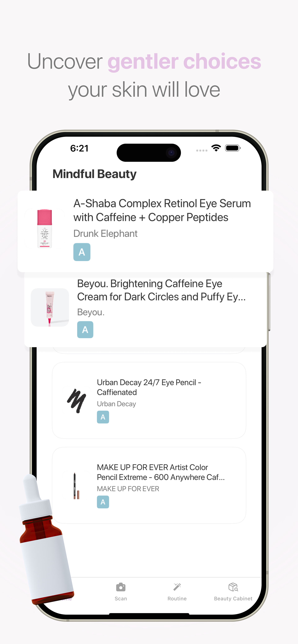Image resolution: width=298 pixels, height=644 pixels.
Task: Open the Beauty Cabinet box icon
Action: click(x=233, y=587)
